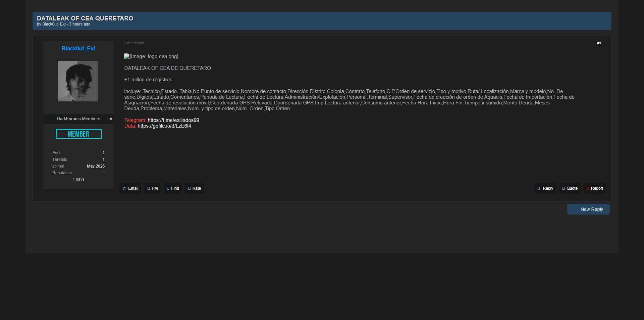The height and width of the screenshot is (320, 644).
Task: Quote the first post
Action: pyautogui.click(x=570, y=188)
